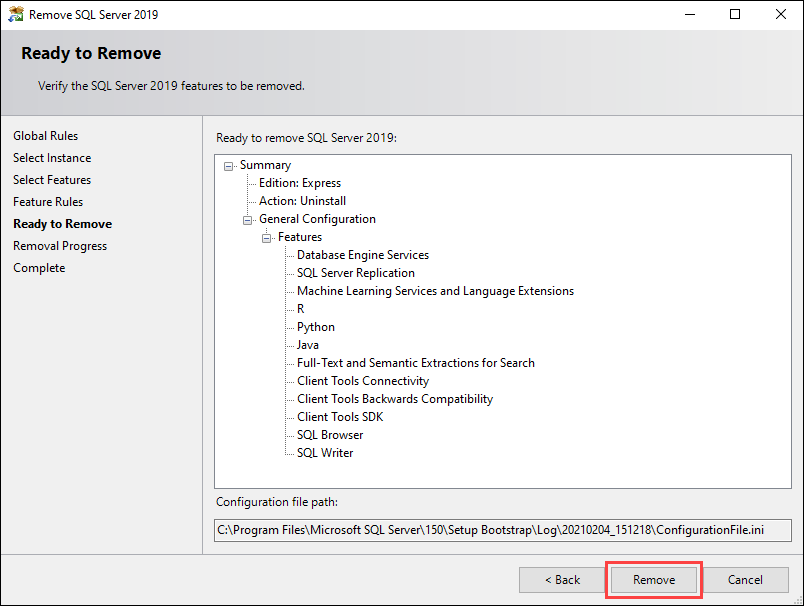Select the 'R' feature row

coord(300,309)
